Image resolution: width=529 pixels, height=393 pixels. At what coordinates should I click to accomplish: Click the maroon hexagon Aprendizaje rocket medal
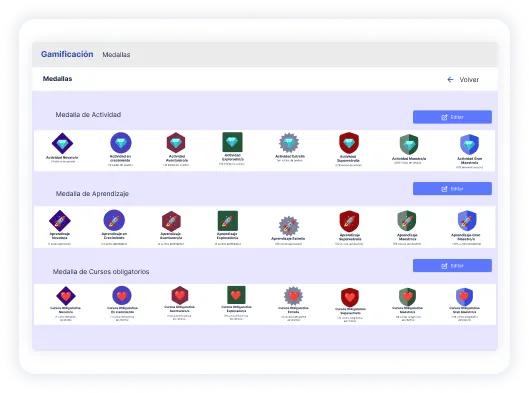coord(171,221)
